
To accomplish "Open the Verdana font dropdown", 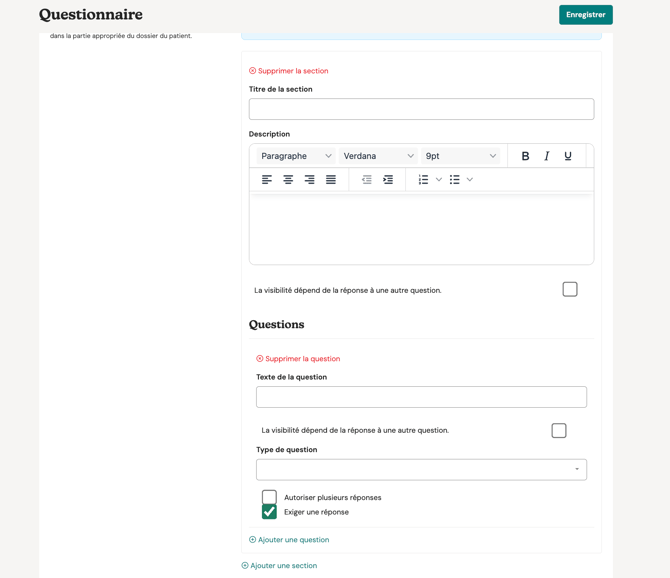I will click(x=378, y=156).
